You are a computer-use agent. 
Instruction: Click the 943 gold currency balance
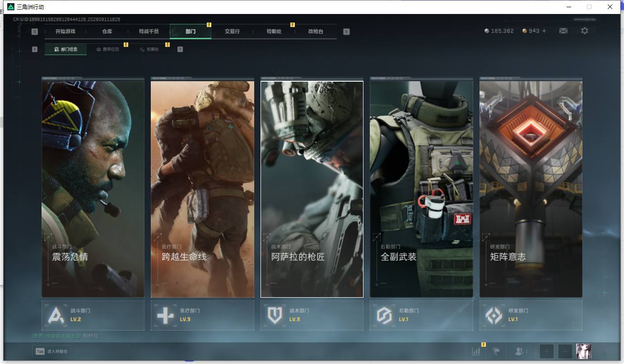534,31
